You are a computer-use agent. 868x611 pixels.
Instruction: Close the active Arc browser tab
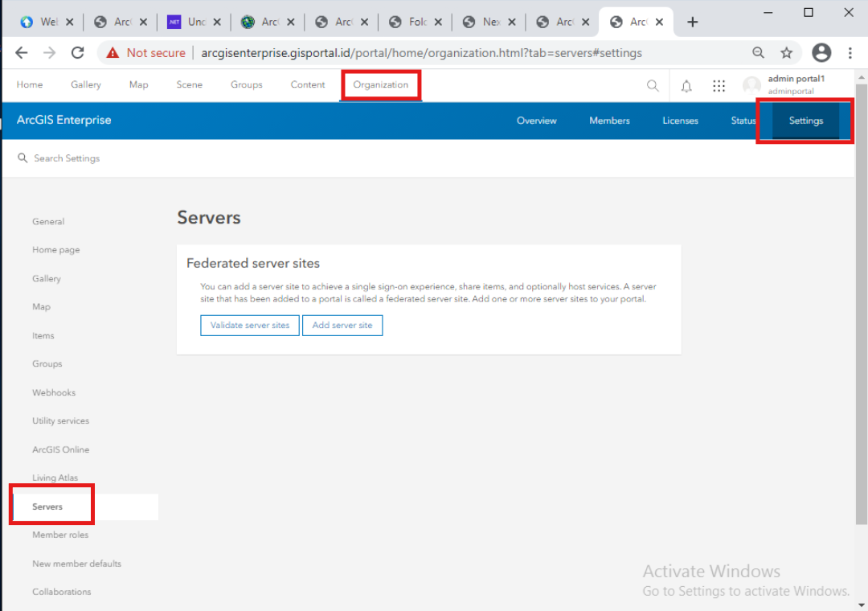pos(659,23)
